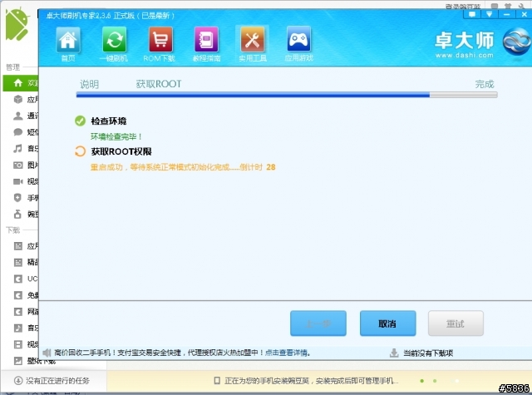Click the 获取ROOT step tab
532x395 pixels.
tap(159, 84)
